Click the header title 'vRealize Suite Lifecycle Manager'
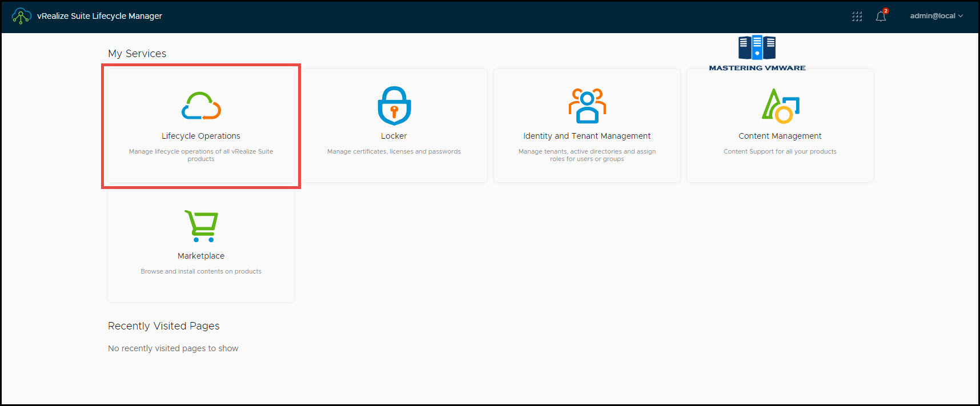Viewport: 980px width, 406px height. click(99, 16)
